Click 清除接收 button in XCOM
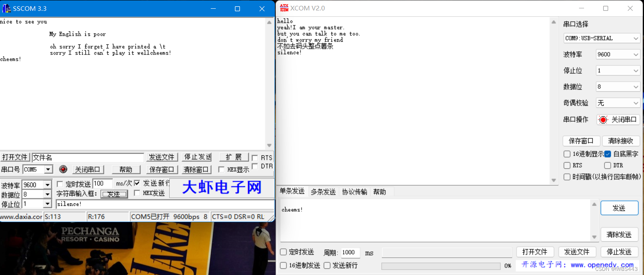 (621, 141)
